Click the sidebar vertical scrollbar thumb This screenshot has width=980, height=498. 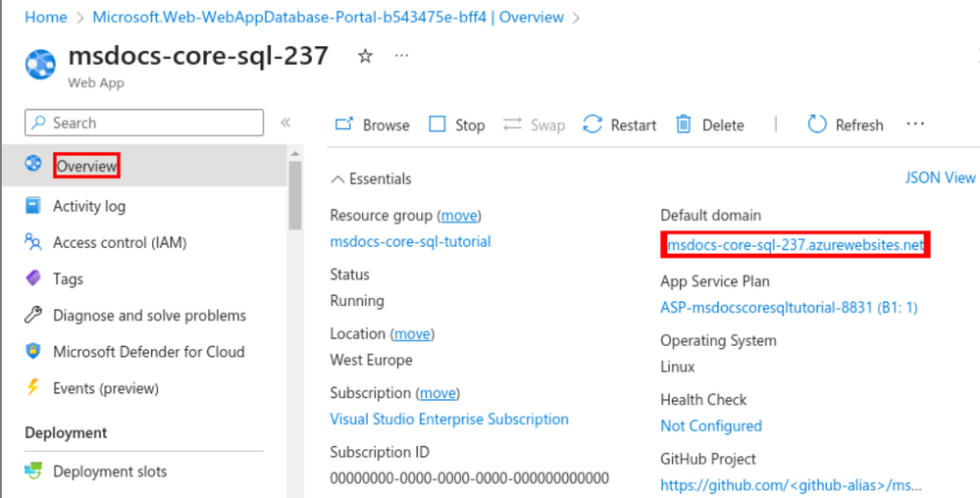295,196
